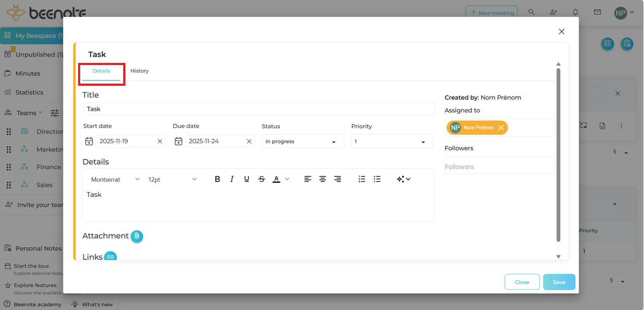644x310 pixels.
Task: Switch to the History tab
Action: coord(139,71)
